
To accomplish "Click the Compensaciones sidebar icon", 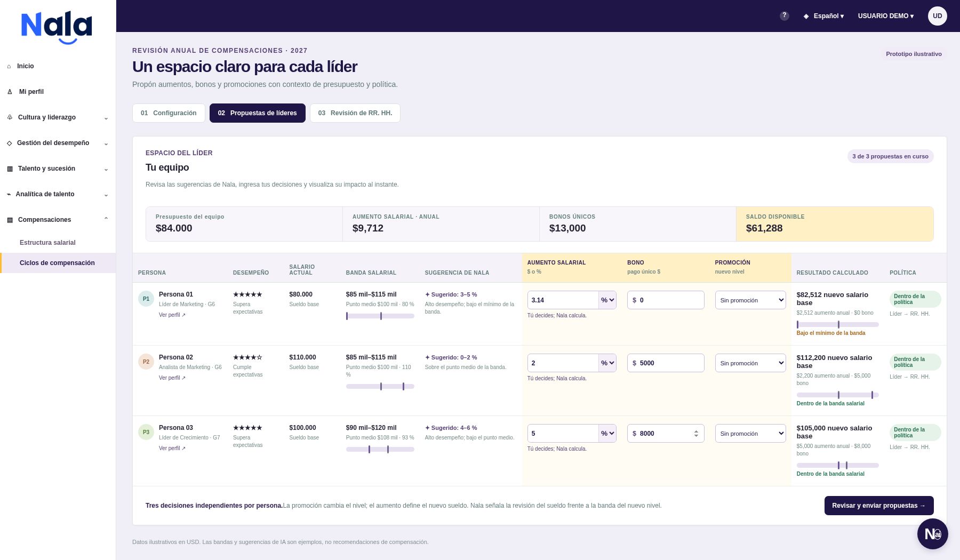I will click(10, 220).
